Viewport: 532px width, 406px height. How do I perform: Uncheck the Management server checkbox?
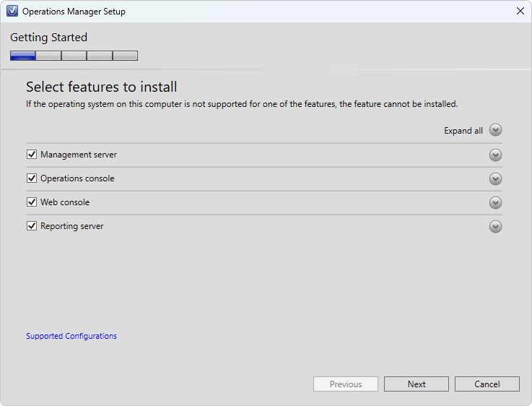tap(32, 155)
